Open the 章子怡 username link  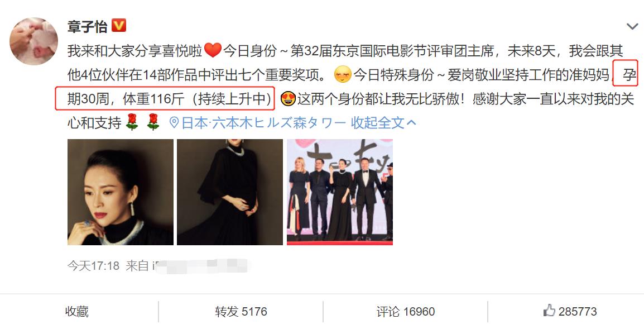click(x=88, y=27)
